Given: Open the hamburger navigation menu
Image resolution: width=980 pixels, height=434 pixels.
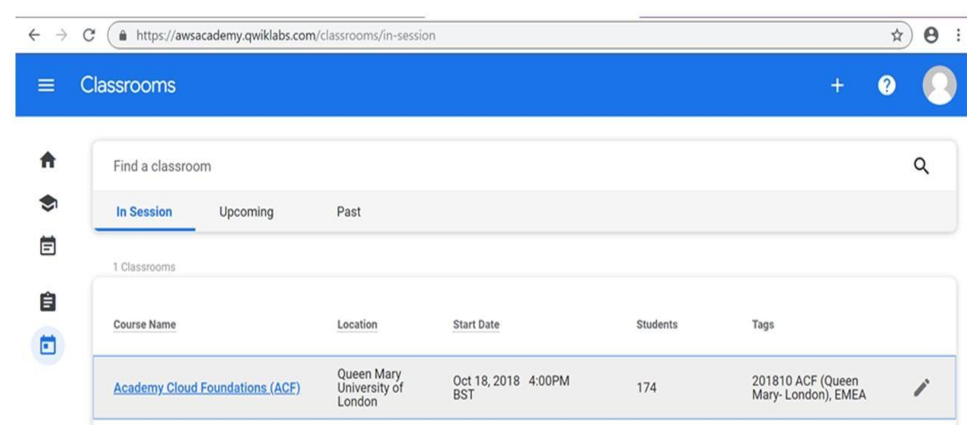Looking at the screenshot, I should tap(46, 85).
